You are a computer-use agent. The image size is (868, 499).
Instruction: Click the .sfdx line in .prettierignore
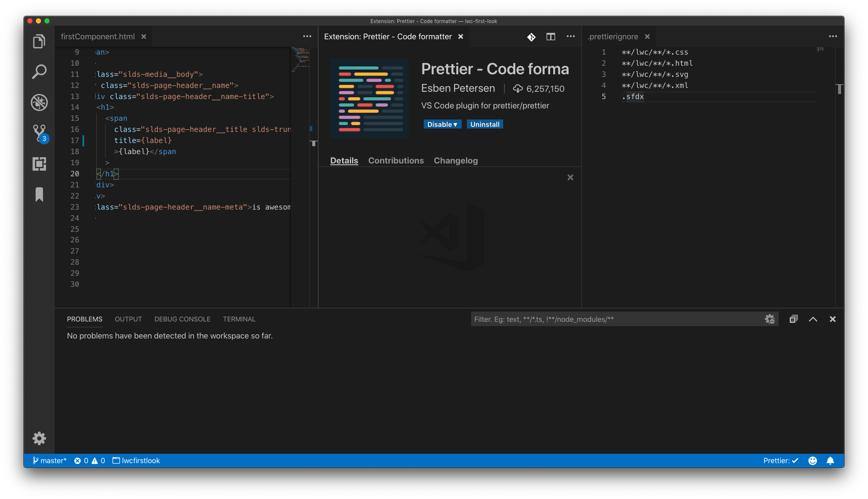pos(633,96)
